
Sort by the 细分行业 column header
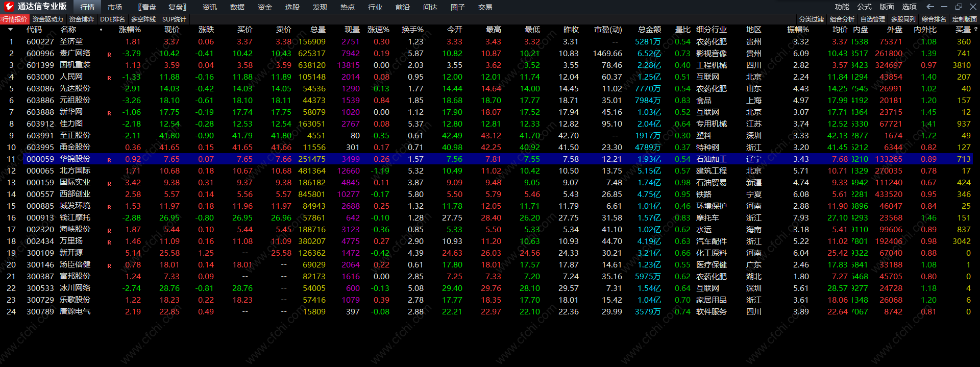(712, 30)
